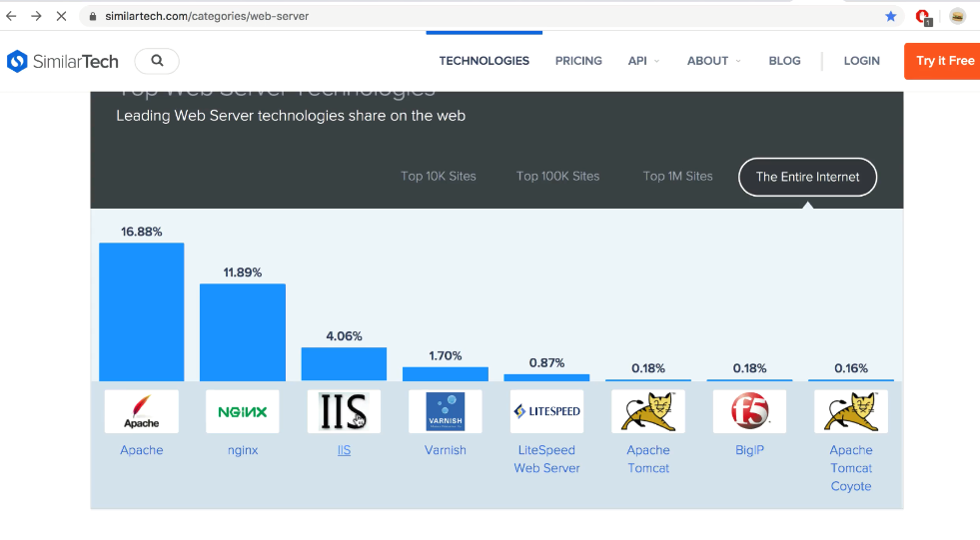Open the LiteSpeed Web Server link
Image resolution: width=980 pixels, height=540 pixels.
click(546, 459)
